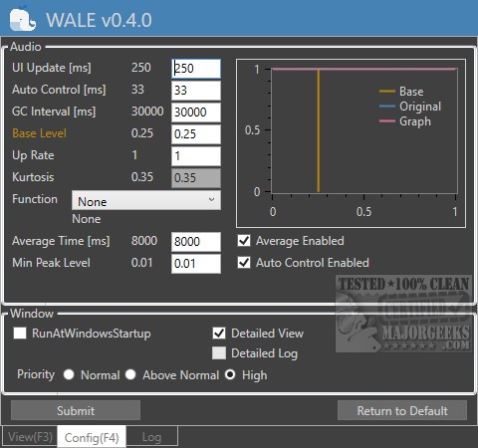Click the Up Rate label
The image size is (478, 448).
click(33, 155)
